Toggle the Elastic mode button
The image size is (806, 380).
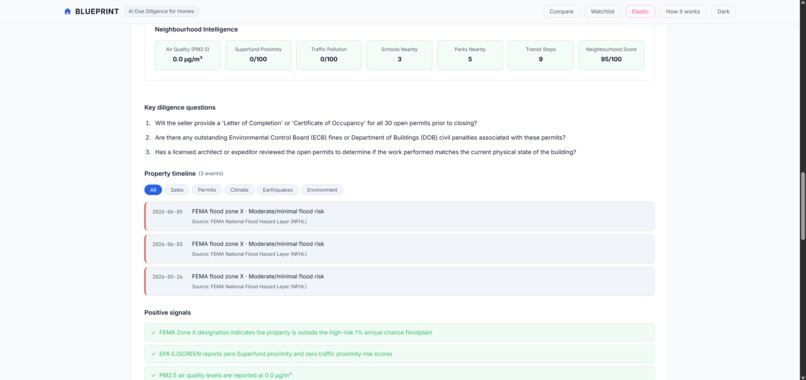coord(640,11)
